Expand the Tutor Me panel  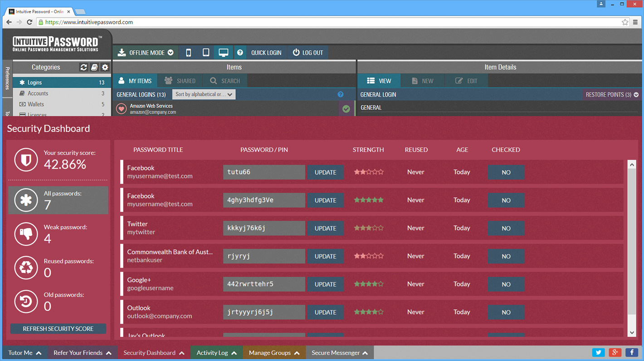click(x=25, y=353)
